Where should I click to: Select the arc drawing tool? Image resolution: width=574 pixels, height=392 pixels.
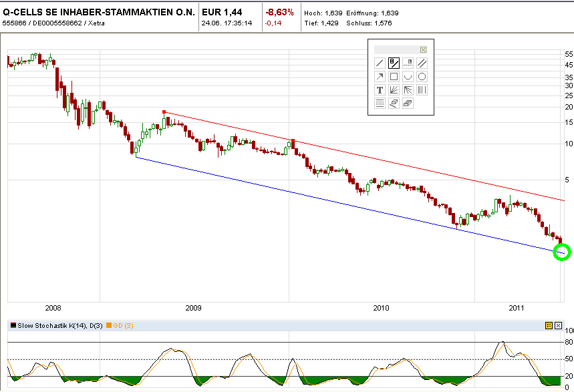[408, 77]
